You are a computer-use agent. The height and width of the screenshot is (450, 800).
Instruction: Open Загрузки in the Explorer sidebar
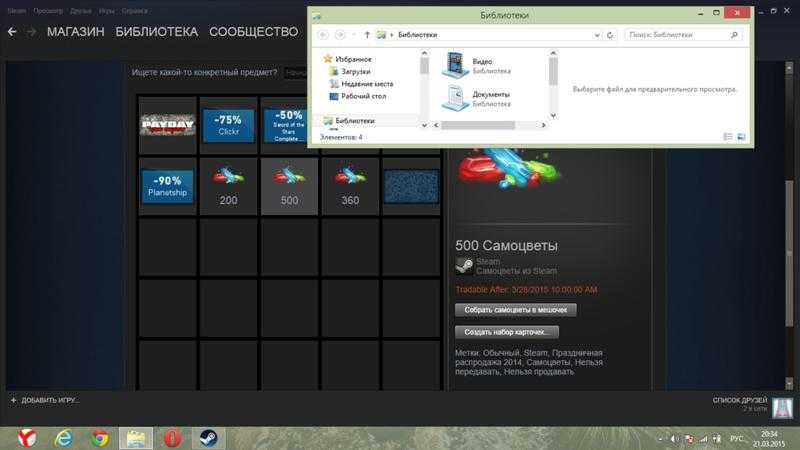click(356, 71)
